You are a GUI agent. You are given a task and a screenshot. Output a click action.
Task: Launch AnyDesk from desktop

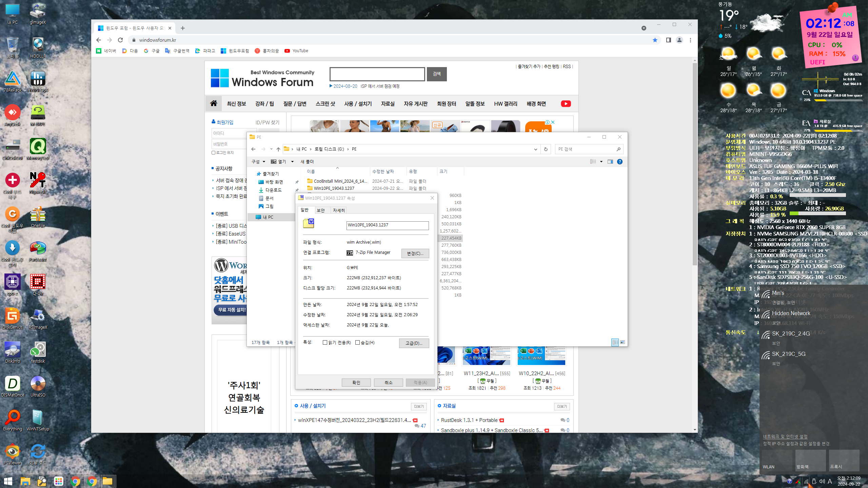click(x=13, y=116)
